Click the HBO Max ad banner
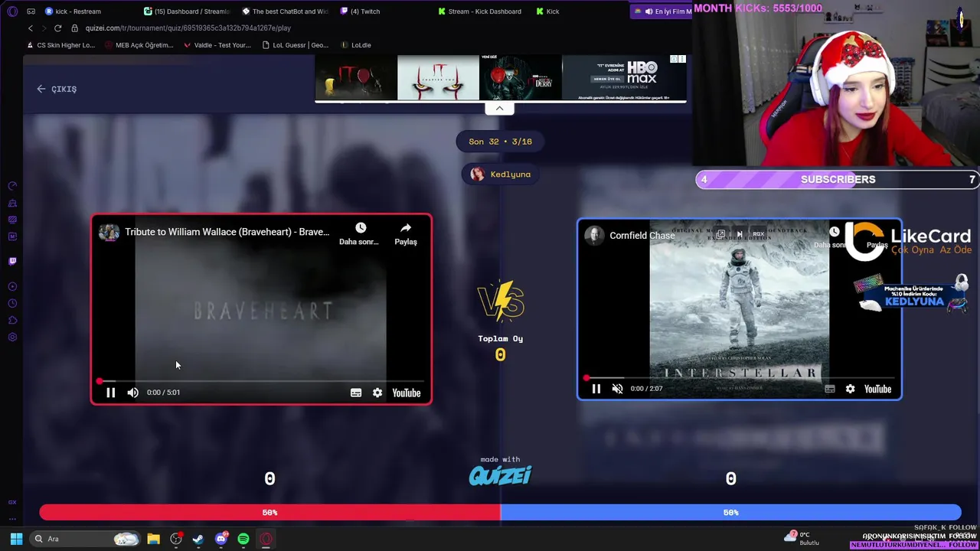This screenshot has width=980, height=551. 501,78
